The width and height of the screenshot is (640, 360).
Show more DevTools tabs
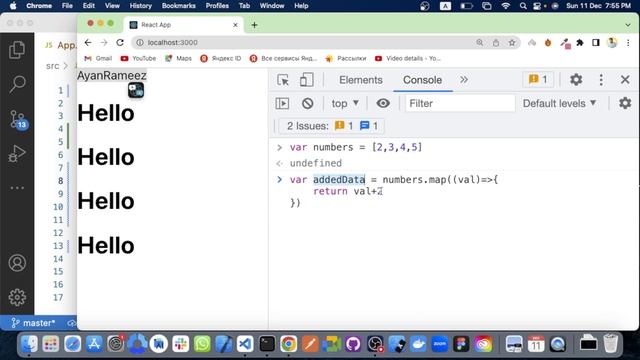(x=464, y=80)
